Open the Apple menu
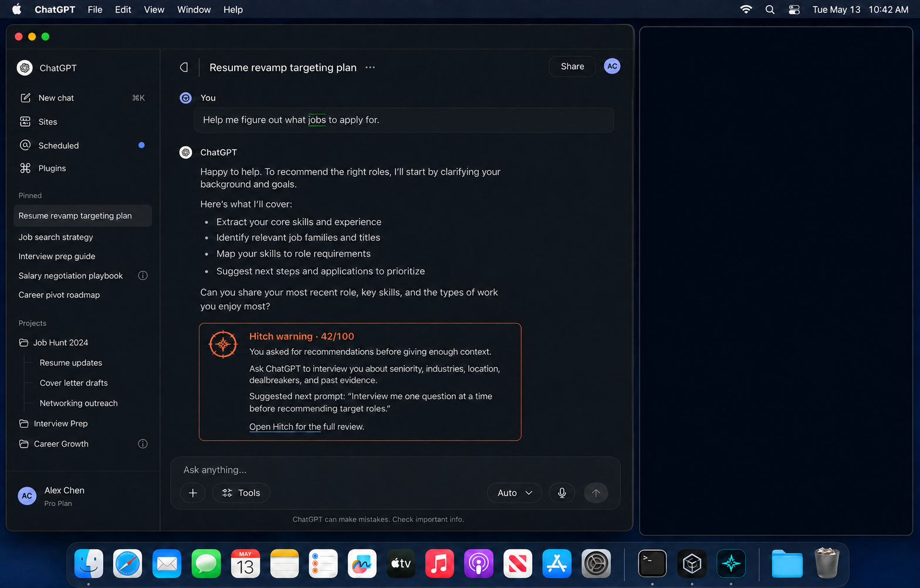The image size is (920, 588). (x=17, y=9)
